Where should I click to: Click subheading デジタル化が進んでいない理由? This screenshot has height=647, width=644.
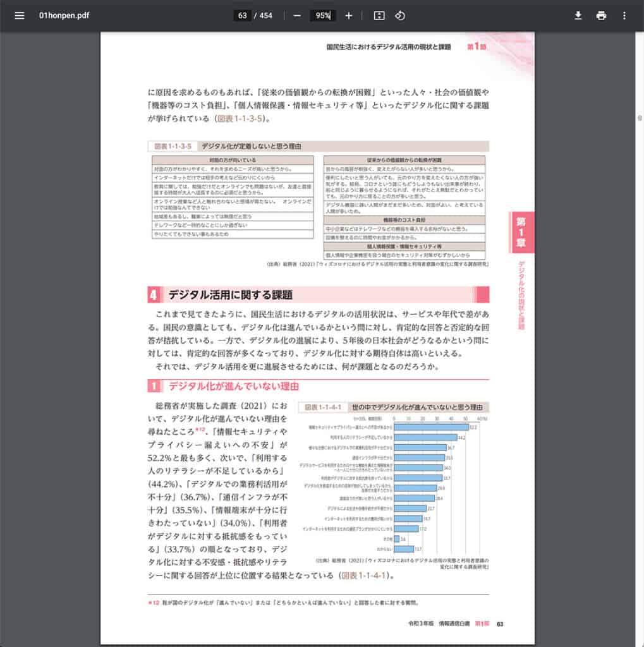point(234,386)
